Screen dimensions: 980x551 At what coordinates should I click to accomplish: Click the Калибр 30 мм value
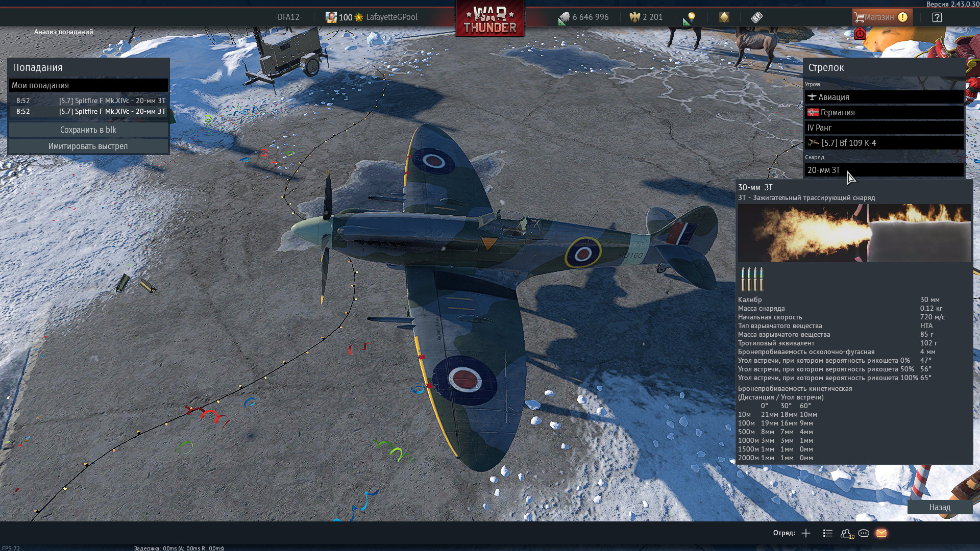click(929, 299)
